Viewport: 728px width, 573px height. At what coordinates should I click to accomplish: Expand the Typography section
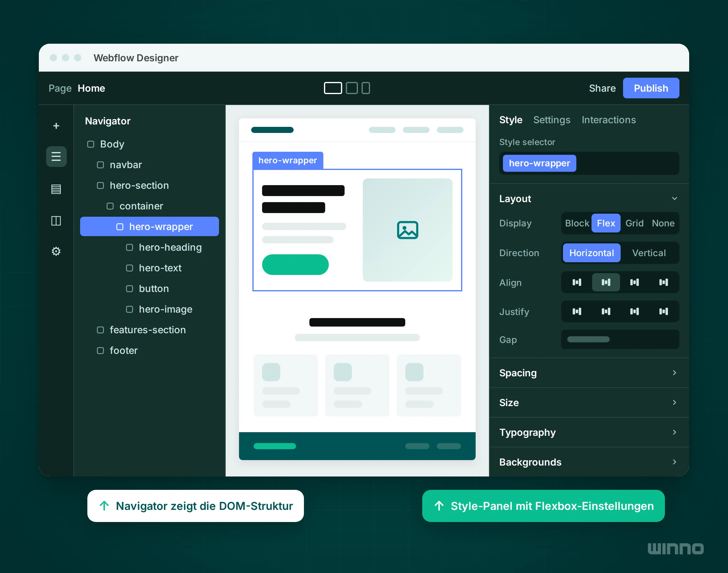(589, 432)
